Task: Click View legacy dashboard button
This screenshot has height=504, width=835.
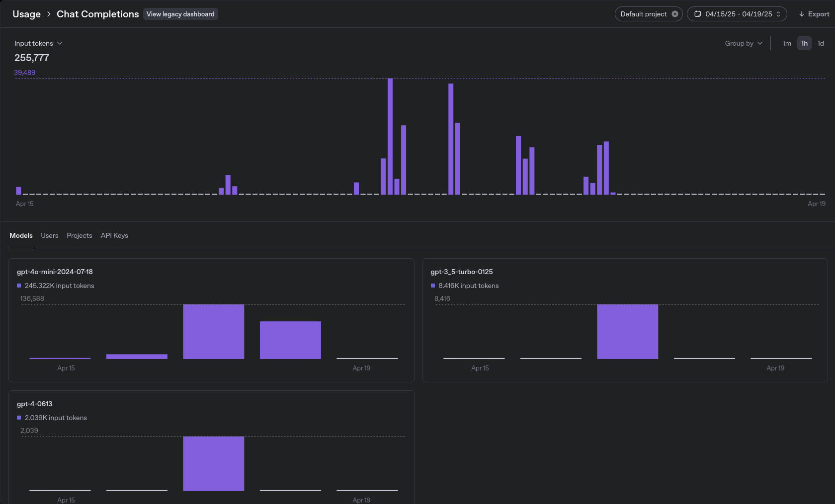Action: click(180, 14)
